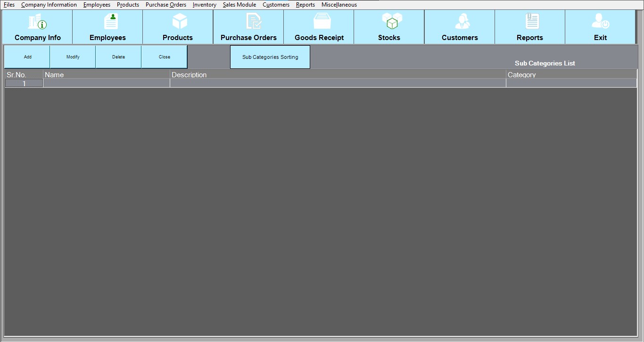Open the Sales Module menu

(239, 5)
